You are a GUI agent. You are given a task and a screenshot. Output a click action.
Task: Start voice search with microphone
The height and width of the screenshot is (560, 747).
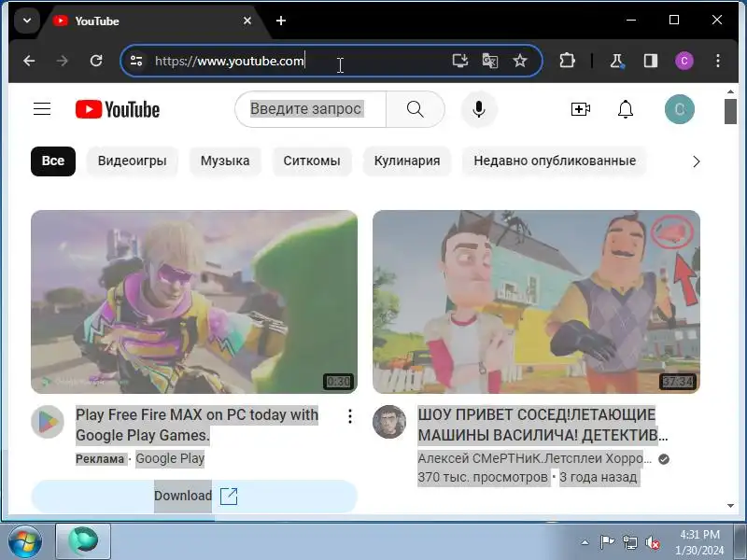[479, 109]
